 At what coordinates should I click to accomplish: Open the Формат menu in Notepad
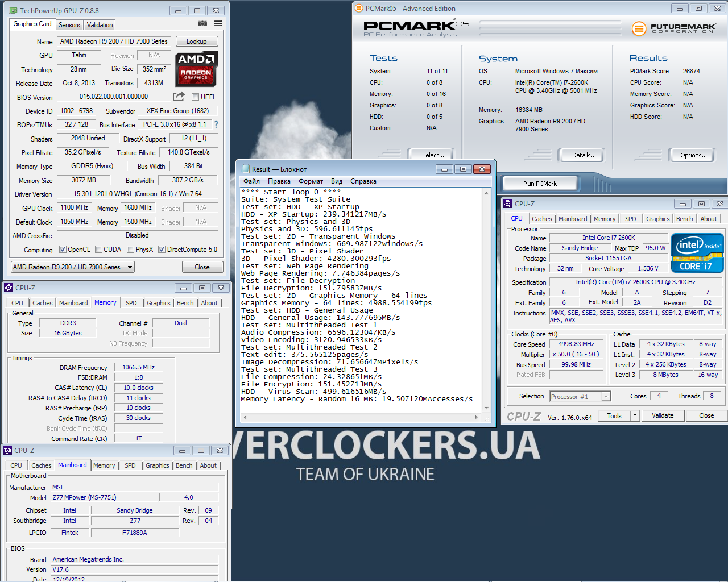click(311, 181)
